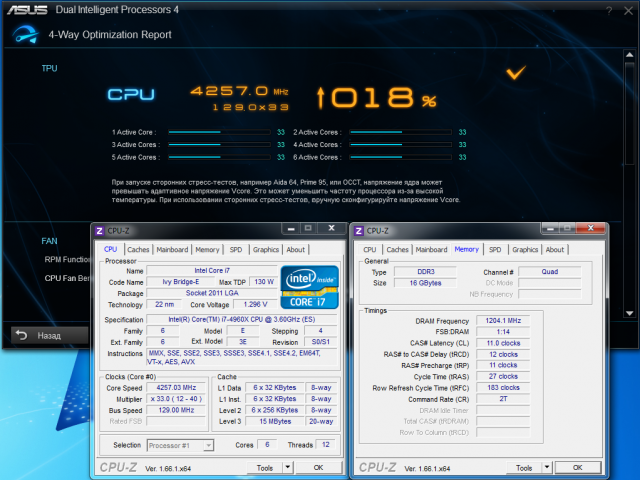This screenshot has height=480, width=640.
Task: Click the Channel # Quad value
Action: [x=550, y=271]
